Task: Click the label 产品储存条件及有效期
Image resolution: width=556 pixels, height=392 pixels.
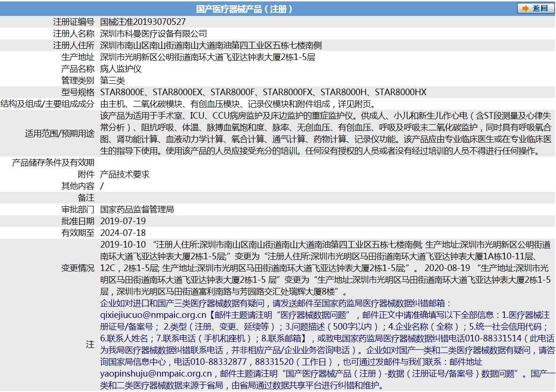Action: [x=53, y=162]
